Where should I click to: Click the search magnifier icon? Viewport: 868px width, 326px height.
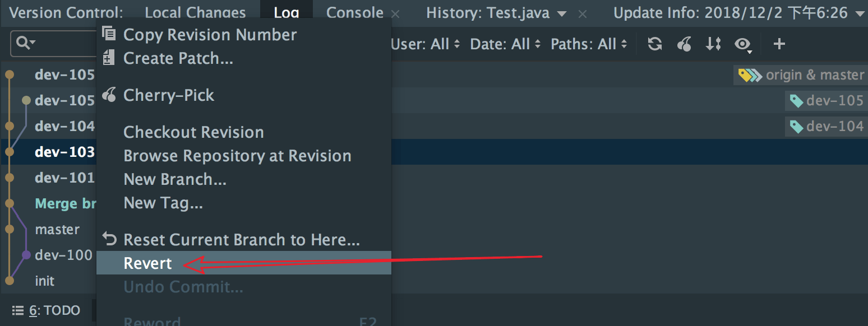[26, 43]
